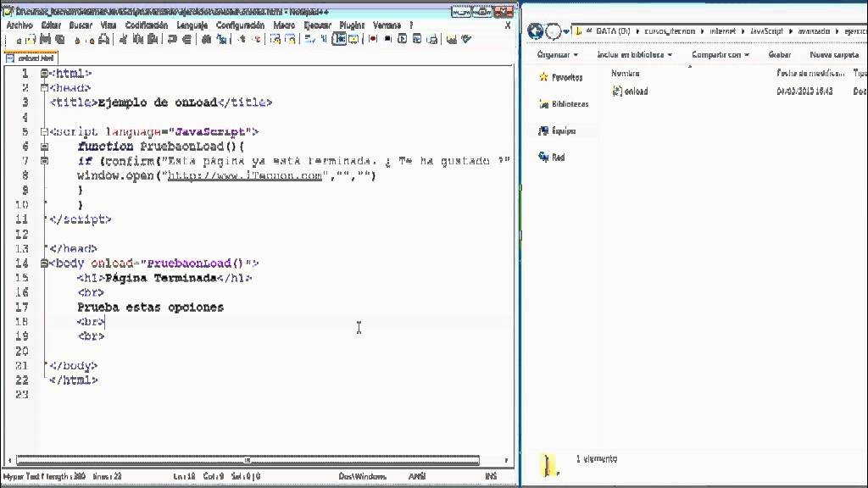868x488 pixels.
Task: Click Grabar in Explorer toolbar
Action: click(x=780, y=54)
